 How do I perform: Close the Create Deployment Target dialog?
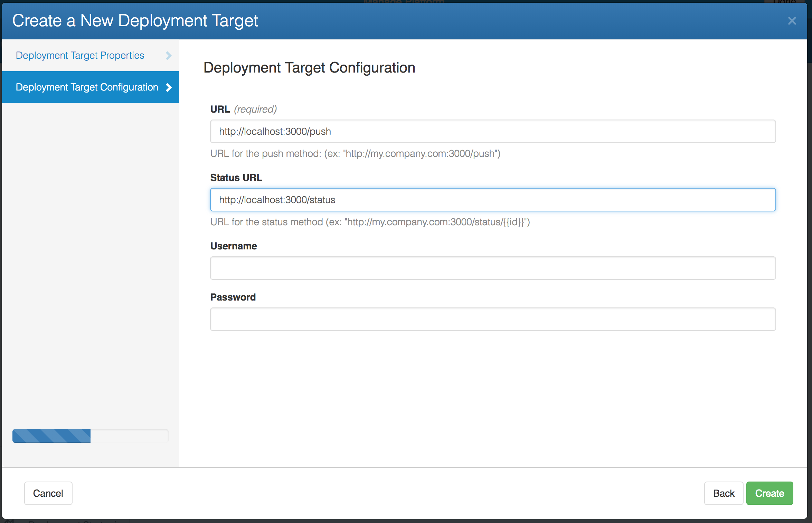(792, 21)
